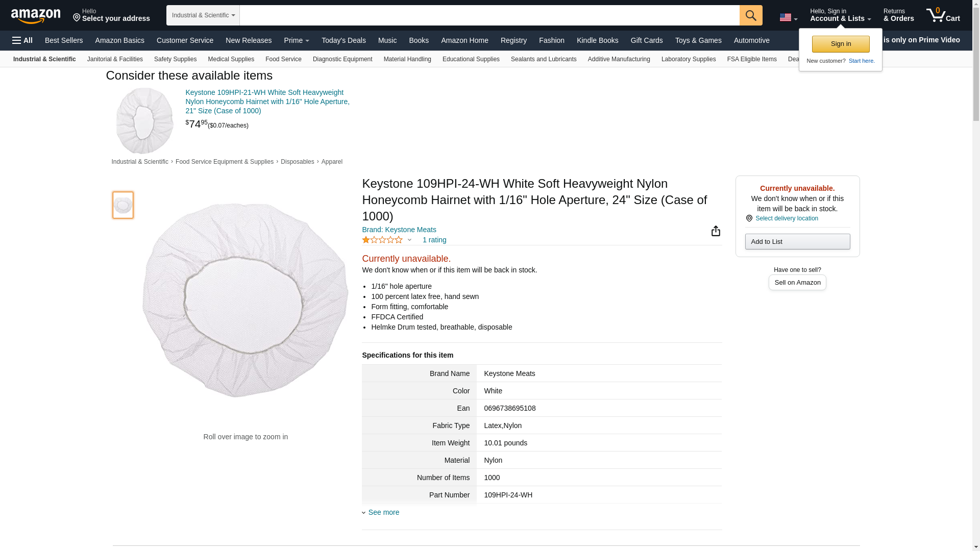Click the Amazon logo
980x551 pixels.
pyautogui.click(x=36, y=16)
